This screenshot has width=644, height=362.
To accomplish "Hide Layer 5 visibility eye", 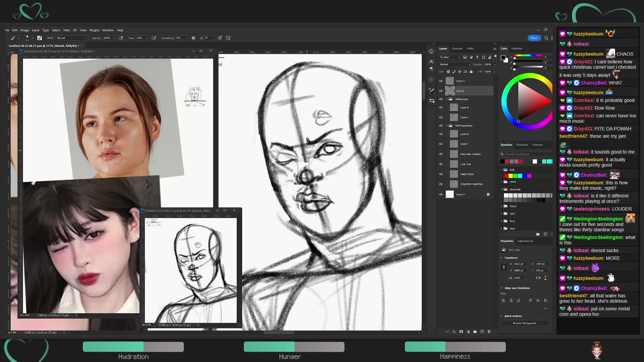I will click(x=441, y=81).
